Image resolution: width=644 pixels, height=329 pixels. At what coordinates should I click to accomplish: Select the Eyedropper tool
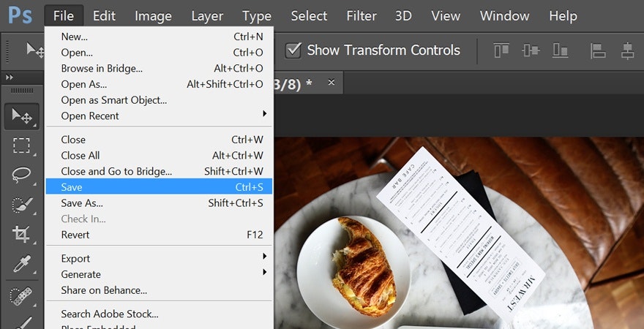(21, 264)
